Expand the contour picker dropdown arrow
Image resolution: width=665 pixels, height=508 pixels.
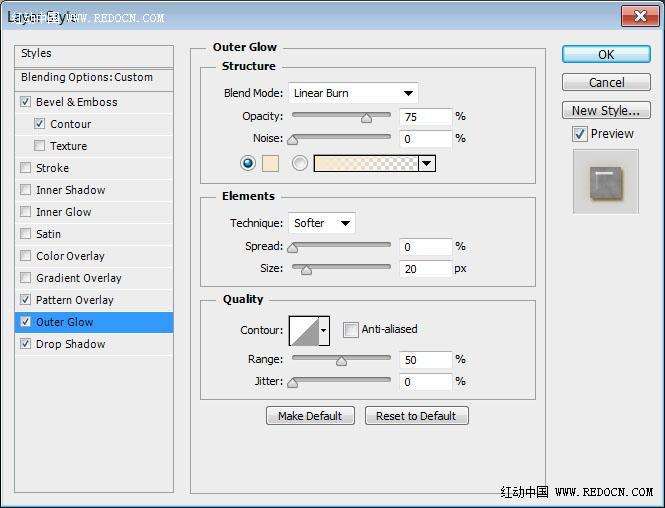pos(323,330)
